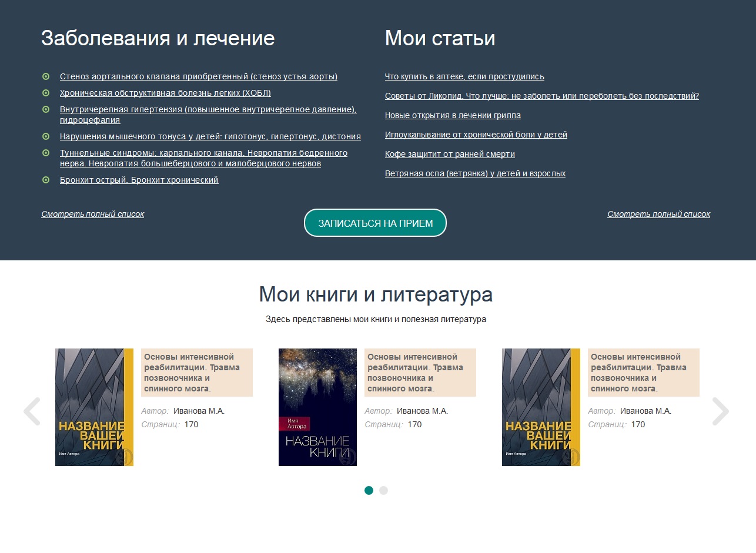Click the carousel previous arrow
Image resolution: width=756 pixels, height=553 pixels.
pyautogui.click(x=32, y=411)
